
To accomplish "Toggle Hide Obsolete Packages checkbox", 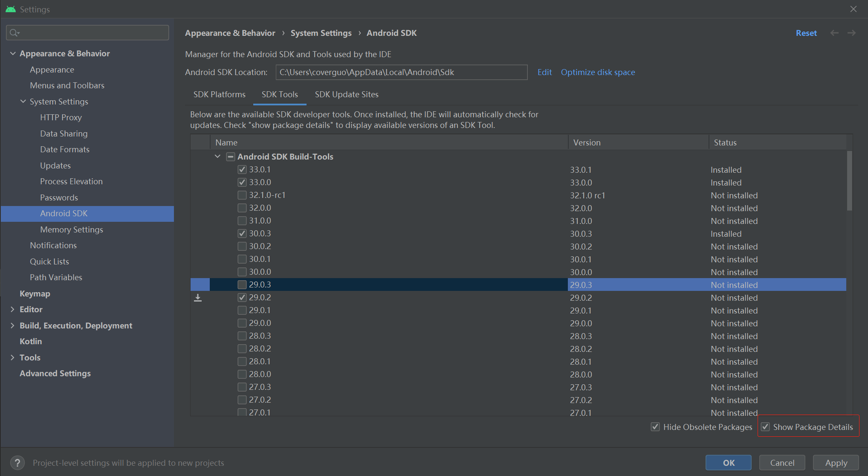I will (x=655, y=427).
